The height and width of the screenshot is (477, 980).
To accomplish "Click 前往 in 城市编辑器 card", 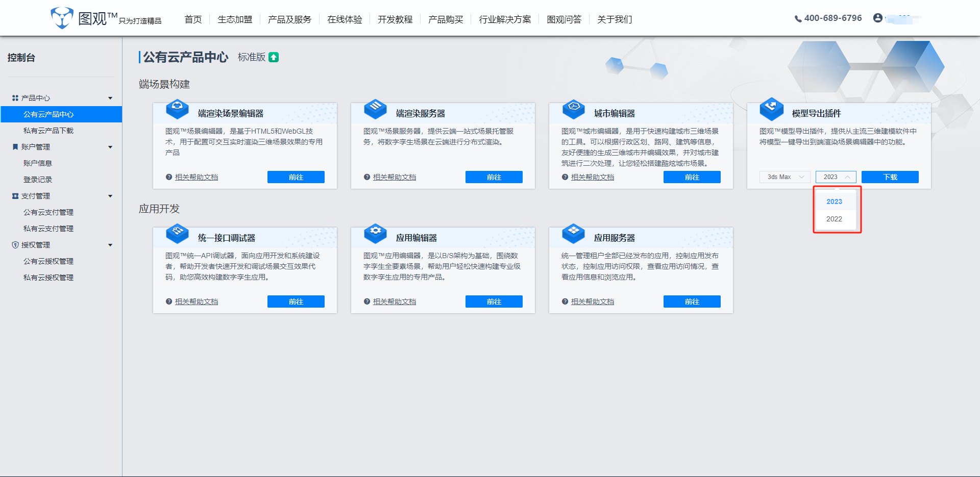I will (x=692, y=177).
